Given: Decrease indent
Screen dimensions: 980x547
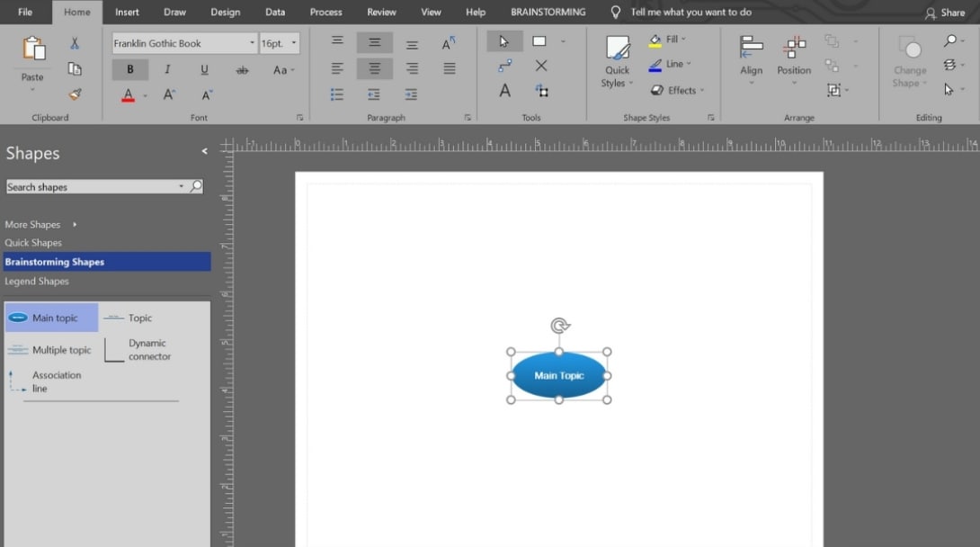Looking at the screenshot, I should (x=374, y=94).
